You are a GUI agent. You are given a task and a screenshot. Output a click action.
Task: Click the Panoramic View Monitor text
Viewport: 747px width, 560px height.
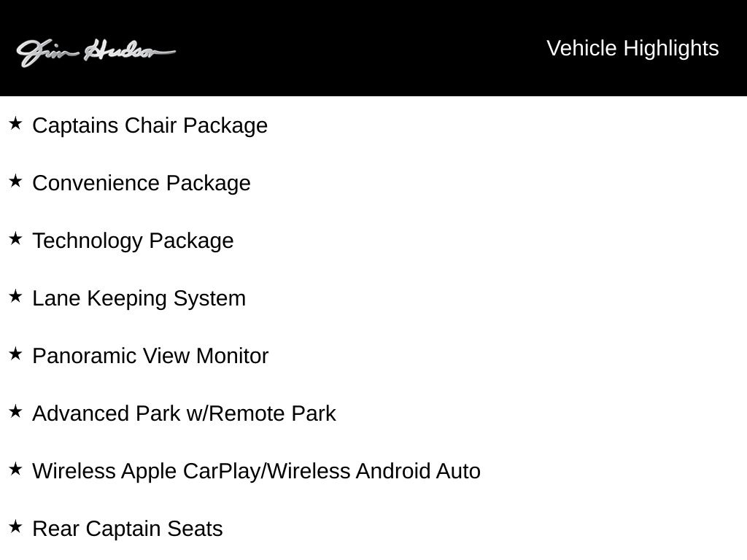click(x=150, y=356)
